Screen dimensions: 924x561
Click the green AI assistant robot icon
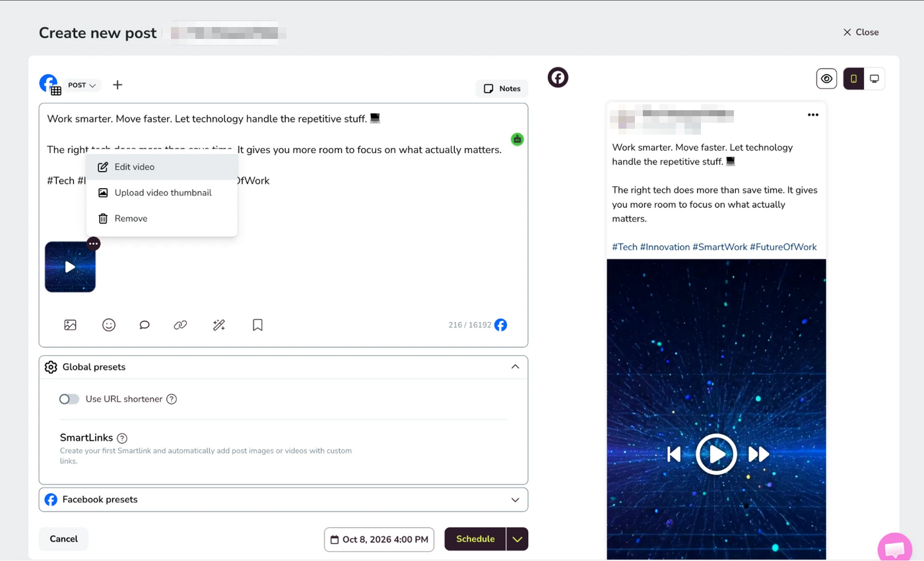[x=517, y=139]
